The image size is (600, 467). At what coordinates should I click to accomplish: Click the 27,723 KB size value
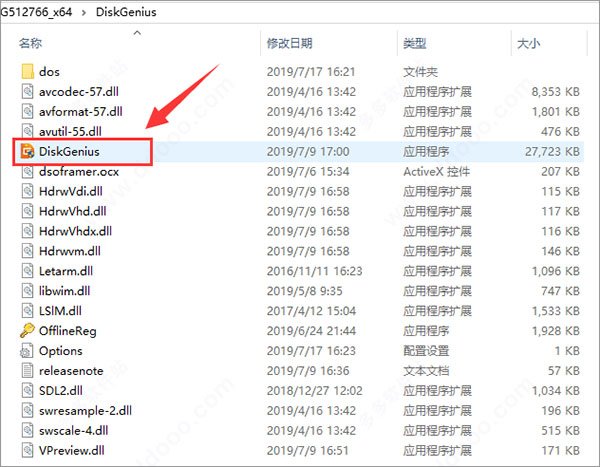(552, 151)
